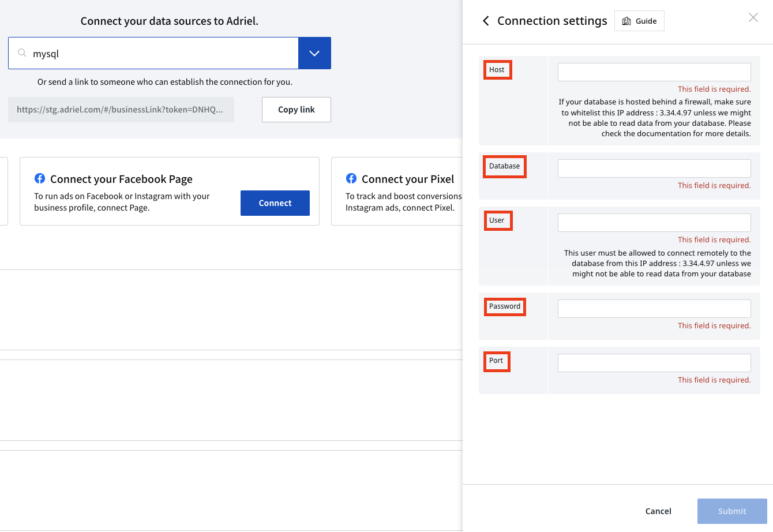The height and width of the screenshot is (532, 773).
Task: Click the Connect your Pixel card title
Action: (408, 179)
